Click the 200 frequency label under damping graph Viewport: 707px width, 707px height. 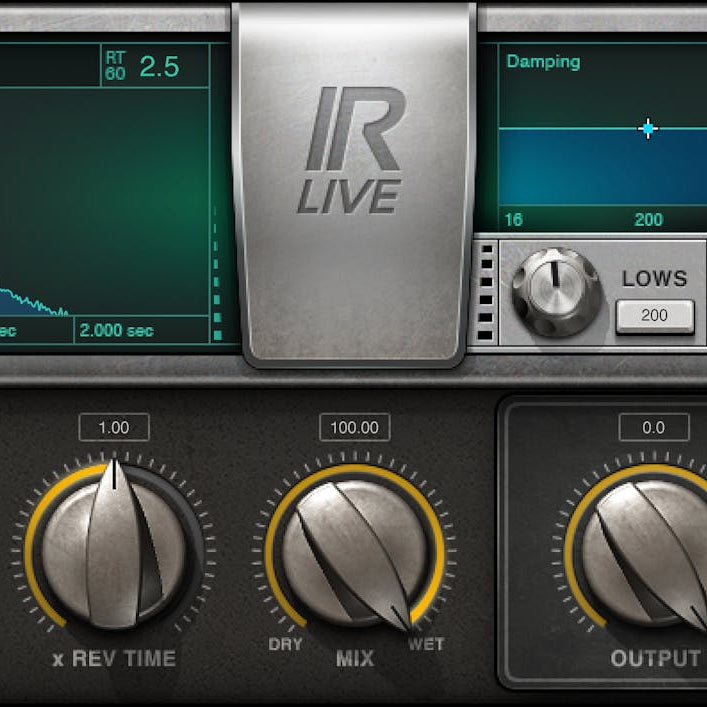[x=648, y=220]
